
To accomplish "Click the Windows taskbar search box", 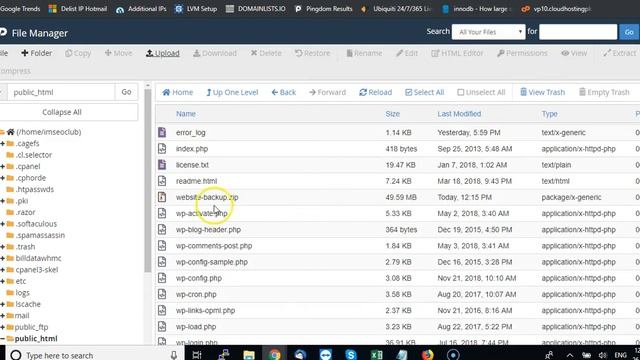I will [95, 354].
